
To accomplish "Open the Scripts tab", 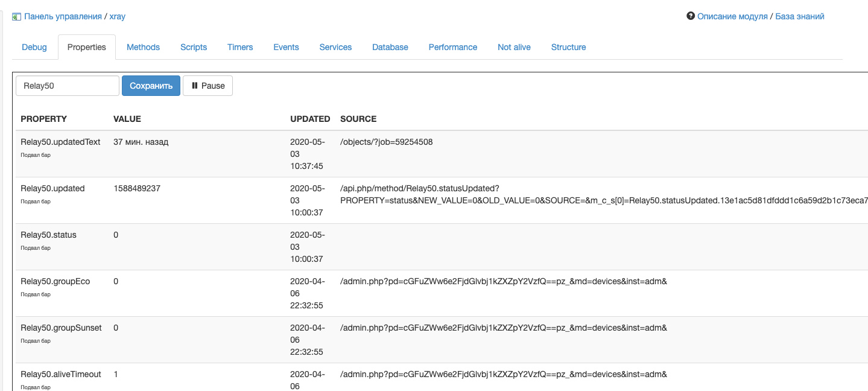I will click(x=194, y=47).
